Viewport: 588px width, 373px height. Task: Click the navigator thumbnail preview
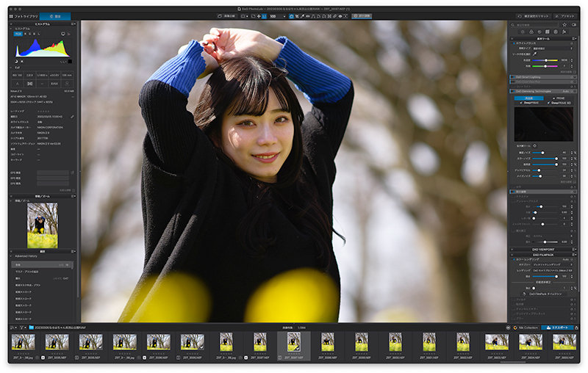(43, 225)
